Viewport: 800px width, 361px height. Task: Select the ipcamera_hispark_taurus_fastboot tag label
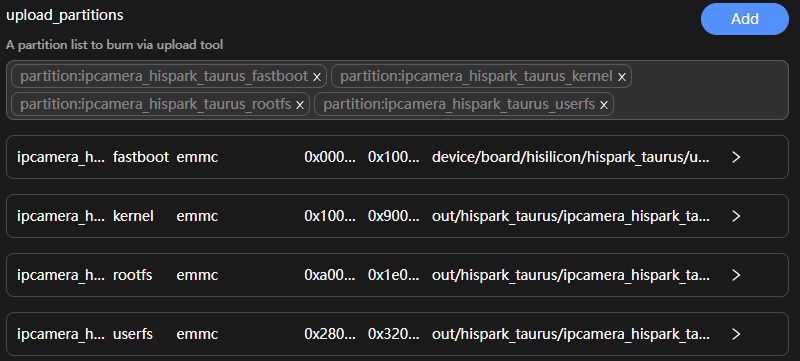(x=164, y=76)
